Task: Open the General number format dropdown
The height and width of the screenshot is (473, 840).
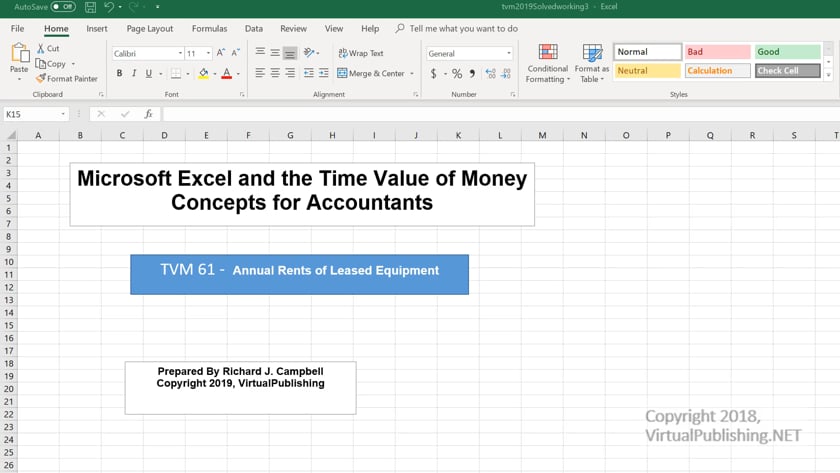Action: (508, 54)
